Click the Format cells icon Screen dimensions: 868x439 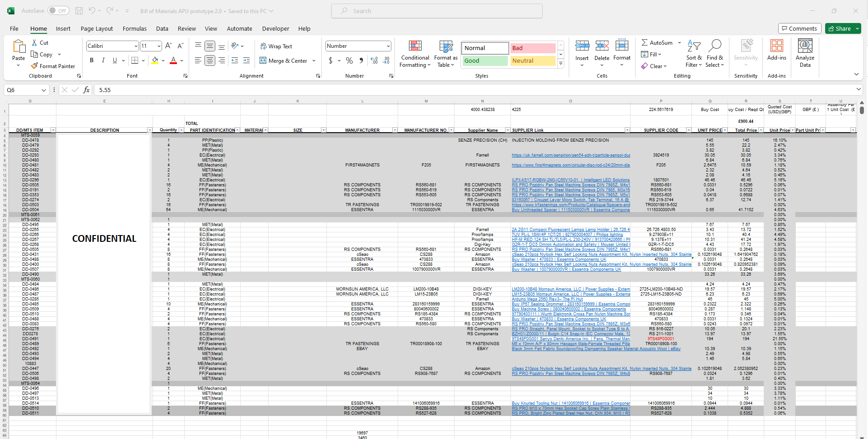click(622, 46)
